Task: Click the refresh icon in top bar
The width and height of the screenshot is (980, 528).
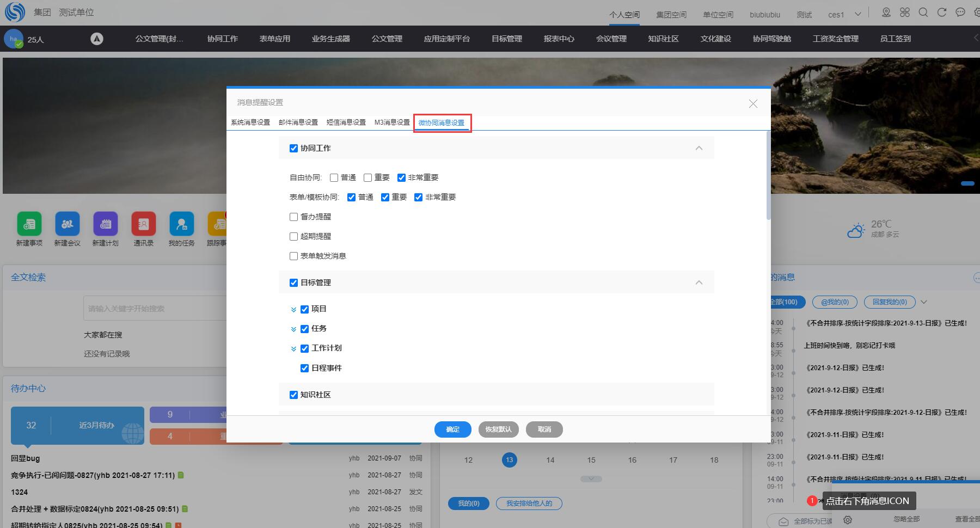Action: pos(942,13)
